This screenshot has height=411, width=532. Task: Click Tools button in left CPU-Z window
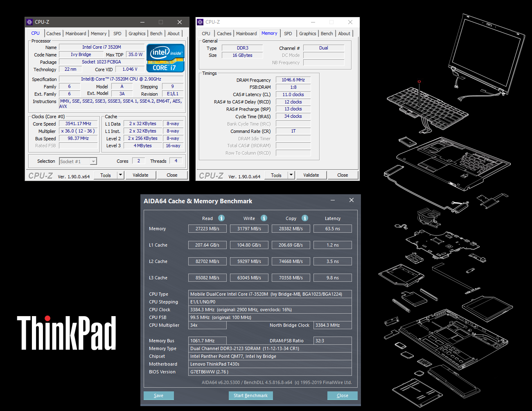(106, 175)
